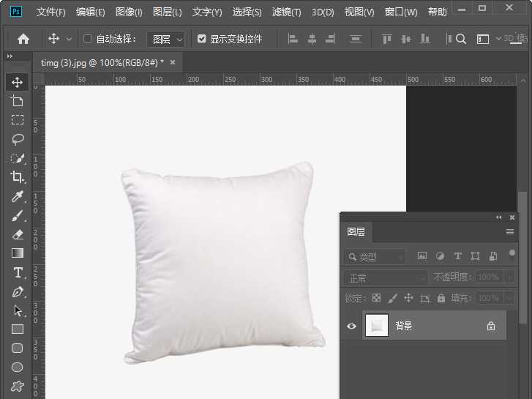Click the 背景 layer thumbnail
This screenshot has width=532, height=399.
click(377, 326)
